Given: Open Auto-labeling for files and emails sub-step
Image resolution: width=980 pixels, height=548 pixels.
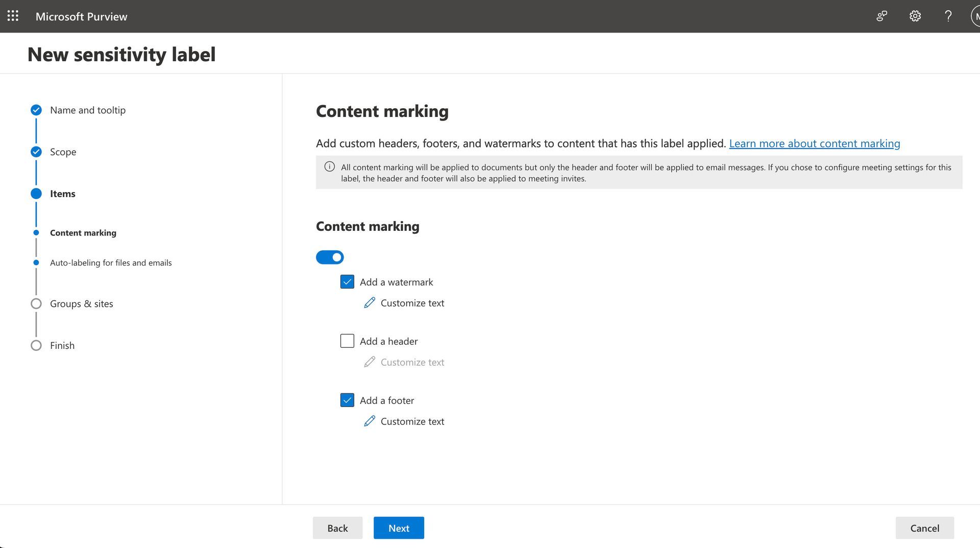Looking at the screenshot, I should [111, 263].
